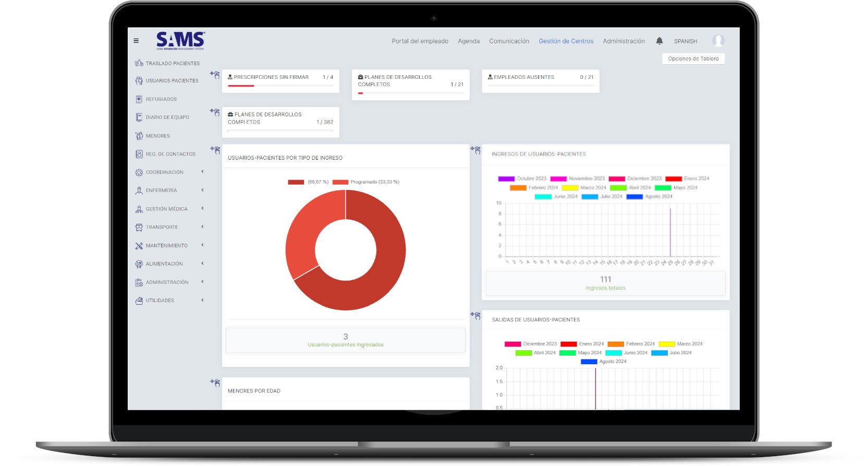Toggle Programado (33,33 %) legend swatch
Screen dimensions: 868x466
coord(340,182)
